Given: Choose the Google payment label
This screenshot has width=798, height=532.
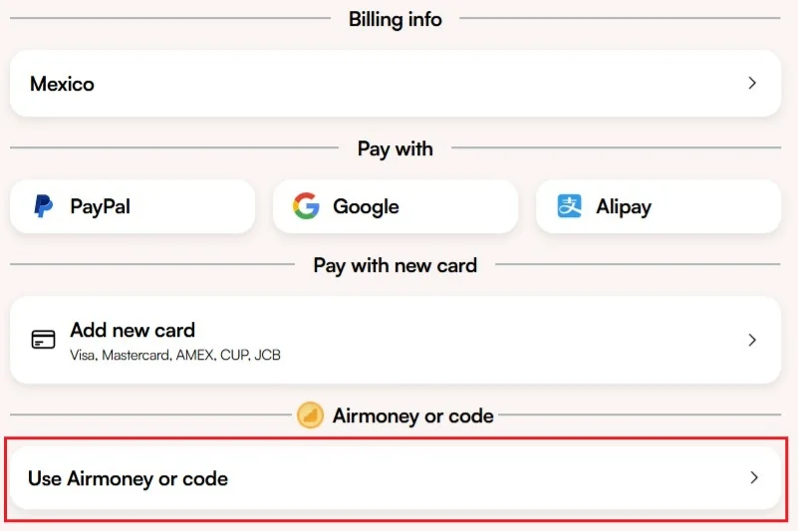Looking at the screenshot, I should click(366, 207).
